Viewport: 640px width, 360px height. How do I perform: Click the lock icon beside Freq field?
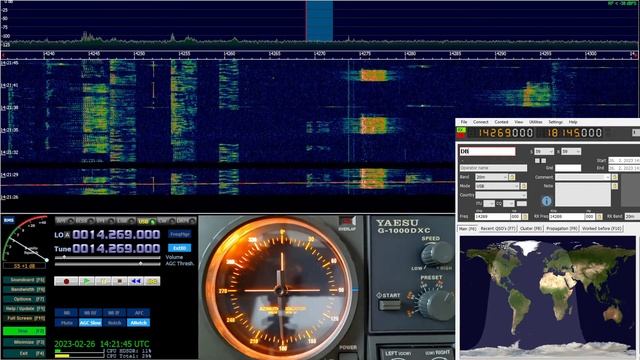point(525,216)
